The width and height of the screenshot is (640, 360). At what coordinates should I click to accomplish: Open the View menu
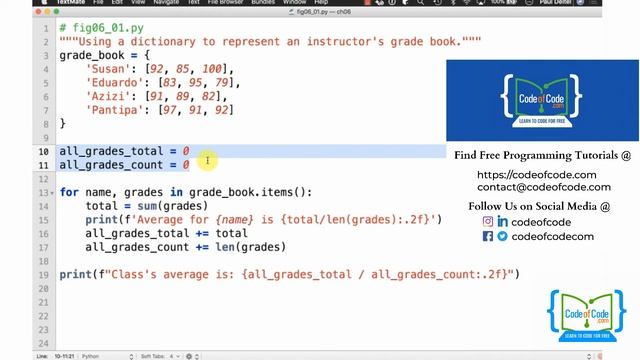coord(138,2)
